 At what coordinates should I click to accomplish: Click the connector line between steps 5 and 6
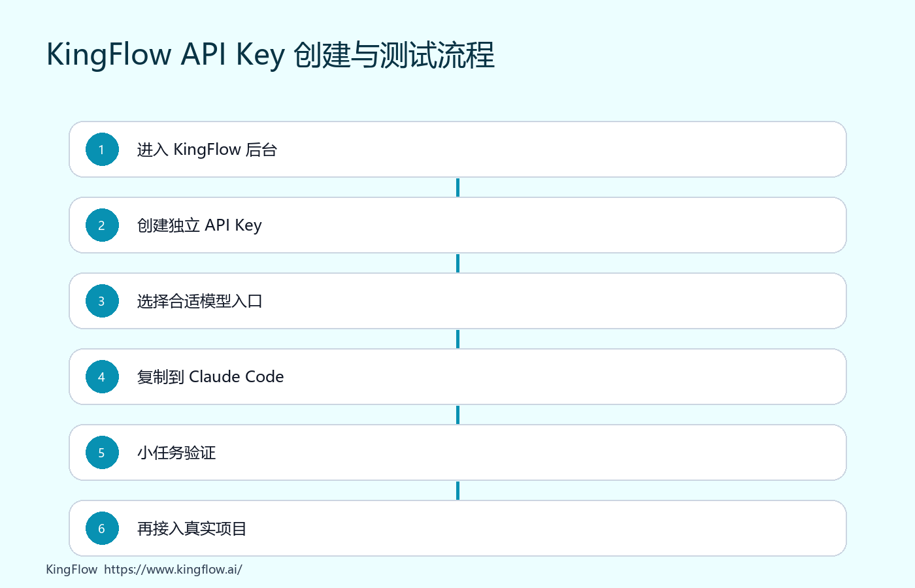click(457, 491)
